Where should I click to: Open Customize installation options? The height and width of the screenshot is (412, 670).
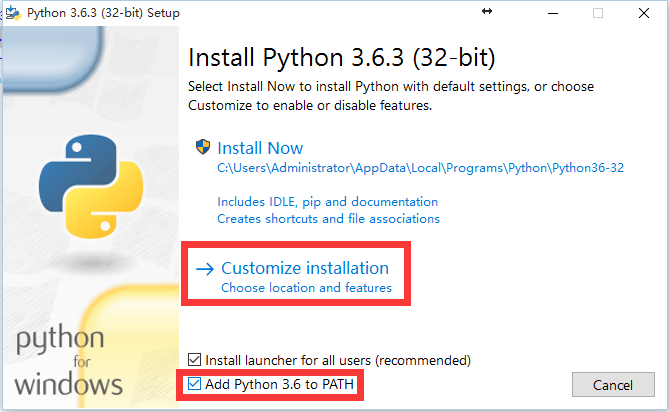coord(304,268)
